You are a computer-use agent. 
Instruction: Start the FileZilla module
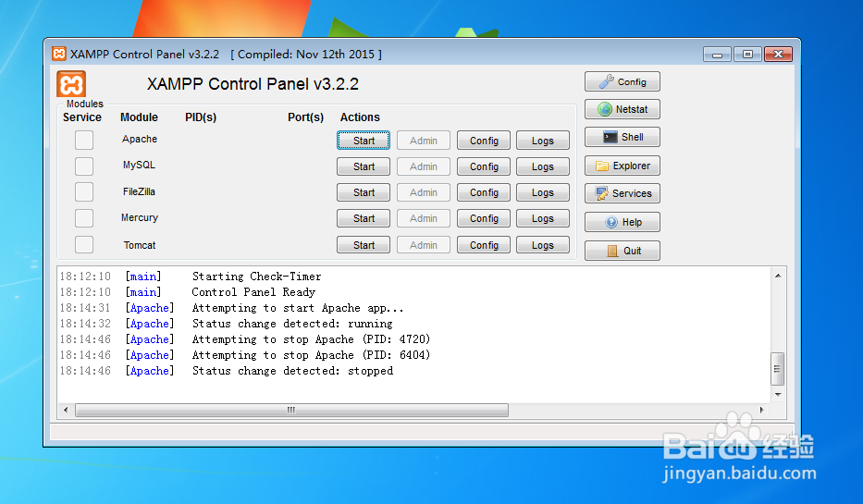(364, 192)
